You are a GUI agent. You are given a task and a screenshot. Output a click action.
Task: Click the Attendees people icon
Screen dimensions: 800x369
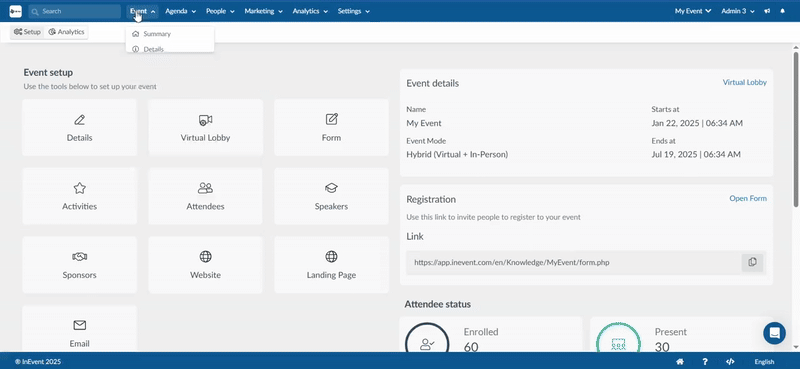coord(205,188)
